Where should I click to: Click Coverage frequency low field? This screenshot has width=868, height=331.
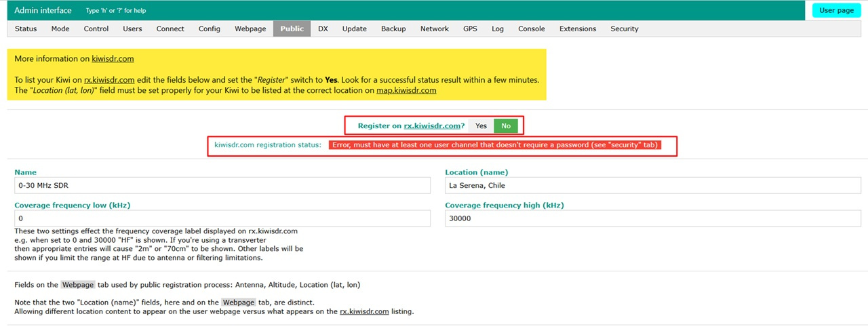click(x=222, y=218)
